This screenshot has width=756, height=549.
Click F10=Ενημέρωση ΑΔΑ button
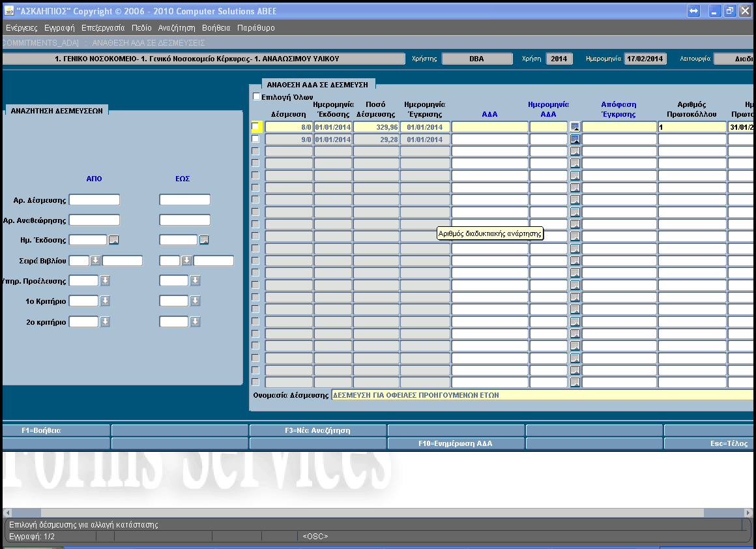click(456, 443)
